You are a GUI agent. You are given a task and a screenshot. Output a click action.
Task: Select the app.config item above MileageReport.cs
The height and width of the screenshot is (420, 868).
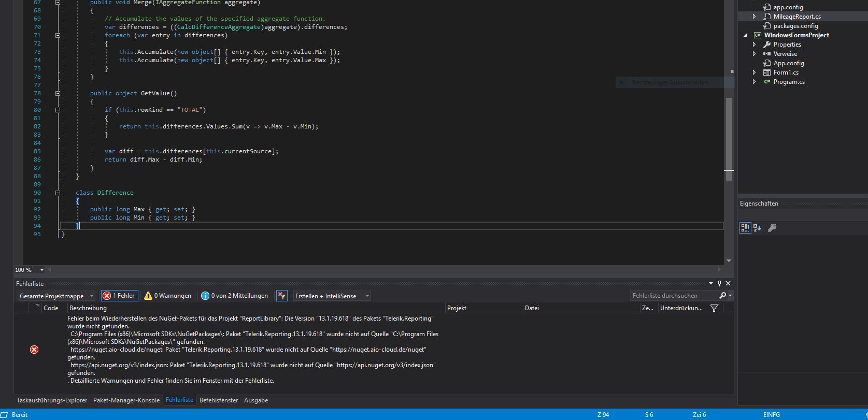(x=788, y=7)
